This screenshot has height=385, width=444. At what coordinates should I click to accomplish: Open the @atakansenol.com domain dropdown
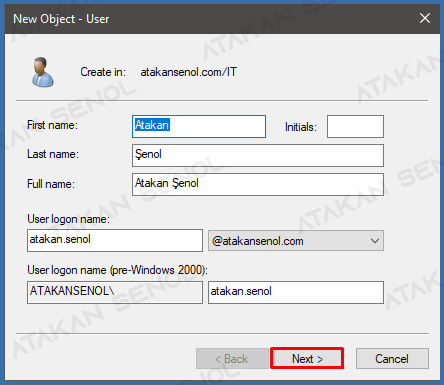(296, 240)
